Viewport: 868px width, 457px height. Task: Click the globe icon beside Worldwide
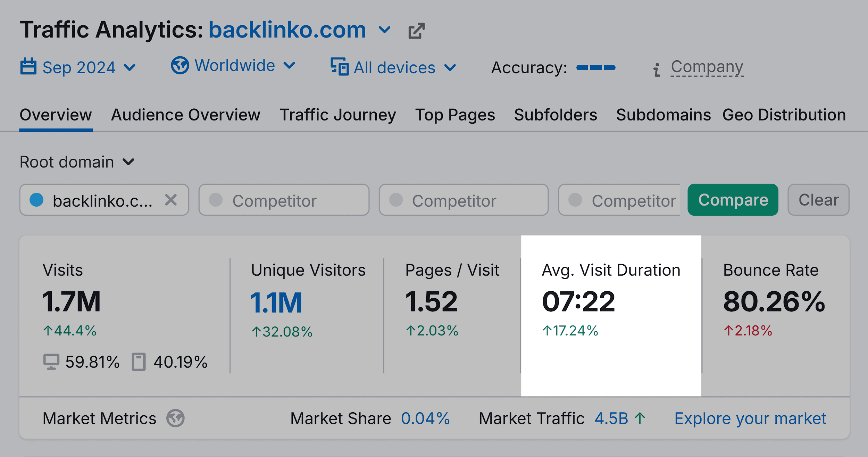click(180, 65)
